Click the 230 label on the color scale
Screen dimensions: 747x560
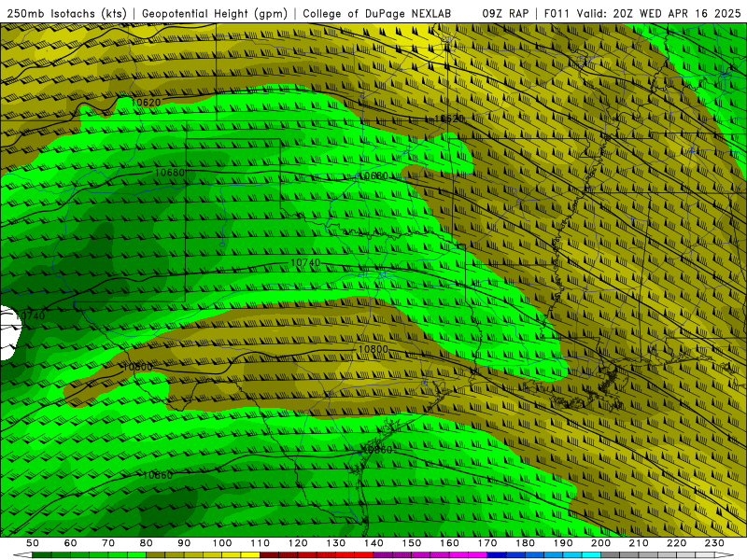[714, 543]
